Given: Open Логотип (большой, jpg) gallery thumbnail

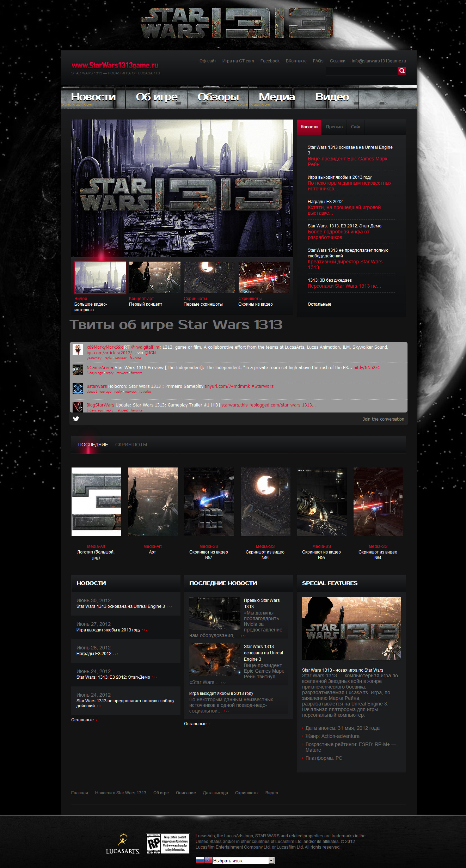Looking at the screenshot, I should pyautogui.click(x=96, y=502).
